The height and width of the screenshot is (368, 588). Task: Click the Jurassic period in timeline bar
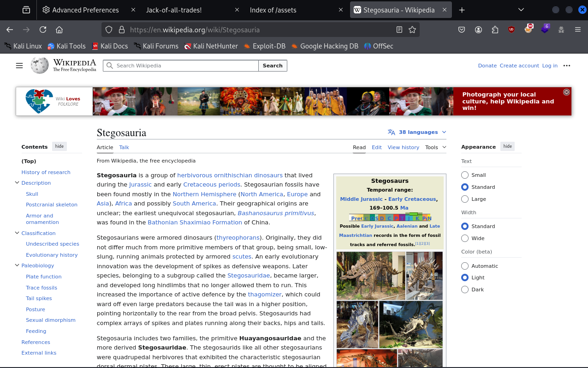tap(409, 217)
